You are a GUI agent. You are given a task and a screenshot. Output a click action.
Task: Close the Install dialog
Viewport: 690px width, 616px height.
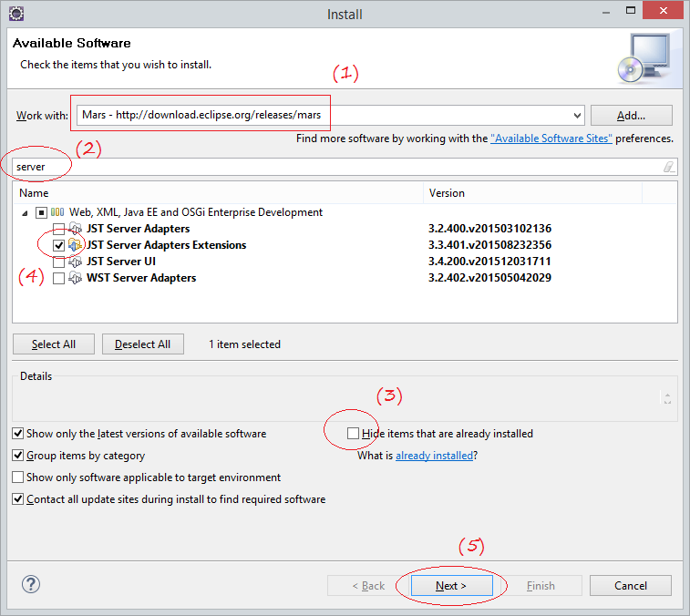[x=664, y=10]
